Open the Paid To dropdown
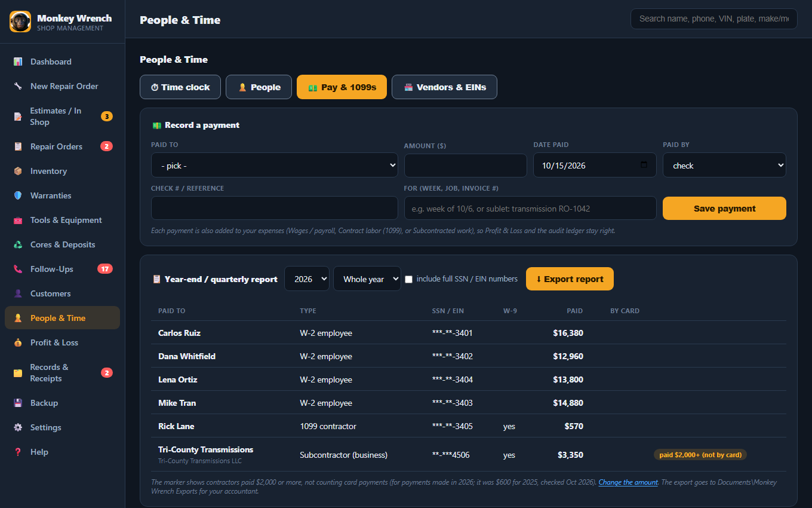 275,165
